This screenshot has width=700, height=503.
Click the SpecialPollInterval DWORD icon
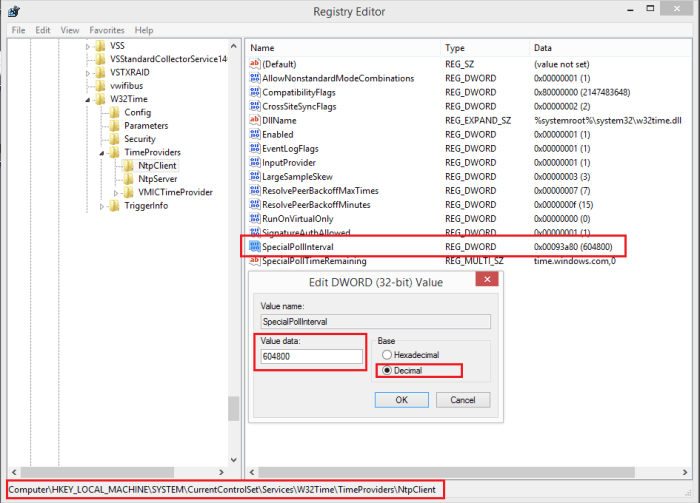coord(254,246)
